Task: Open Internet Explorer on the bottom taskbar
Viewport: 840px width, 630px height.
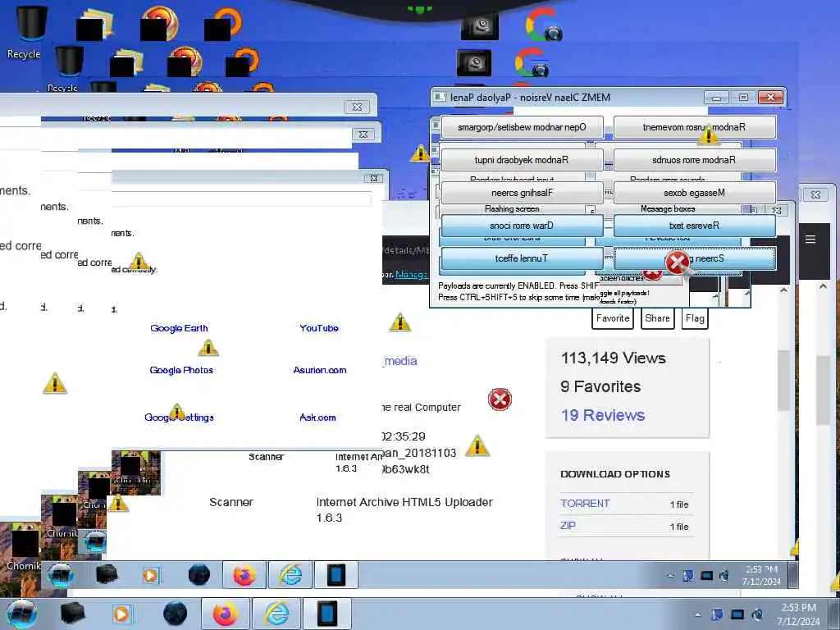Action: (276, 614)
